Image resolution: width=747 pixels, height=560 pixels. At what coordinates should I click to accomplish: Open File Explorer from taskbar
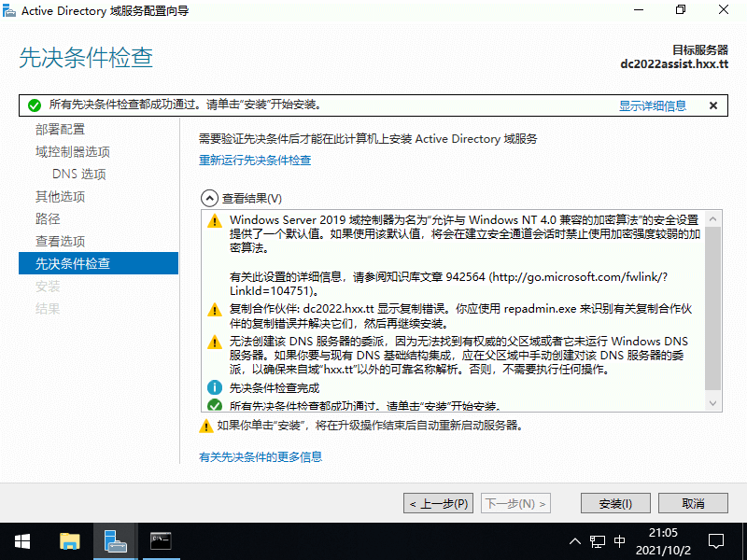69,541
